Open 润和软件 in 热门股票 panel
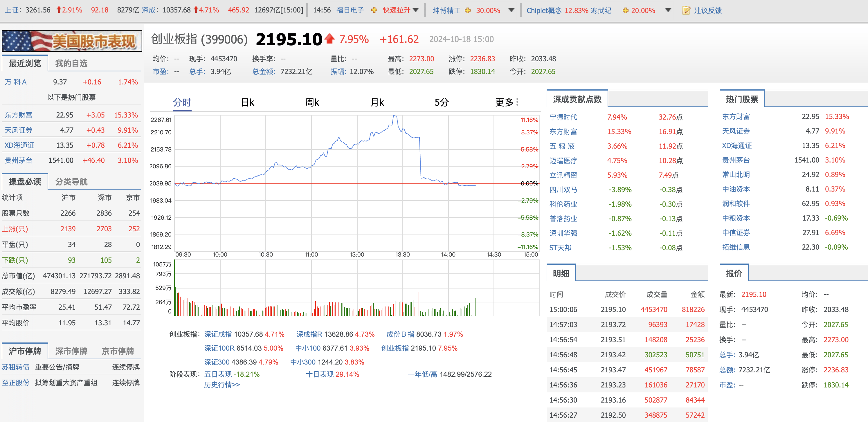This screenshot has height=422, width=868. [736, 203]
